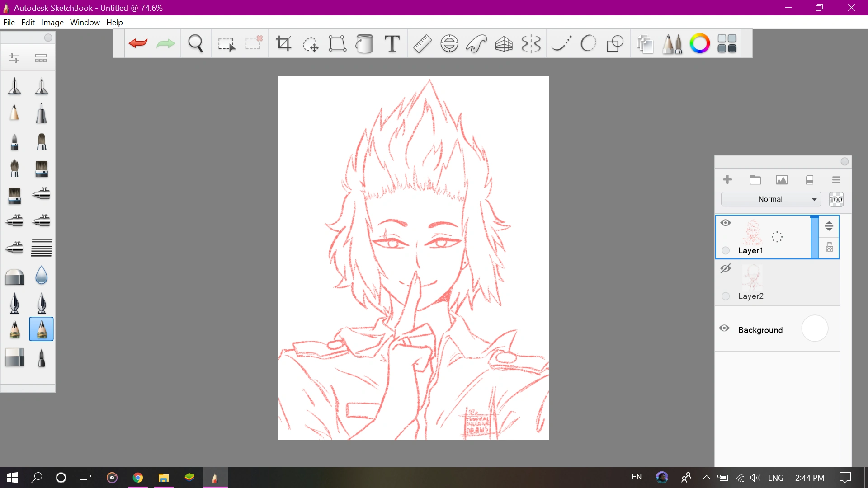
Task: Add a new layer with plus button
Action: point(727,180)
